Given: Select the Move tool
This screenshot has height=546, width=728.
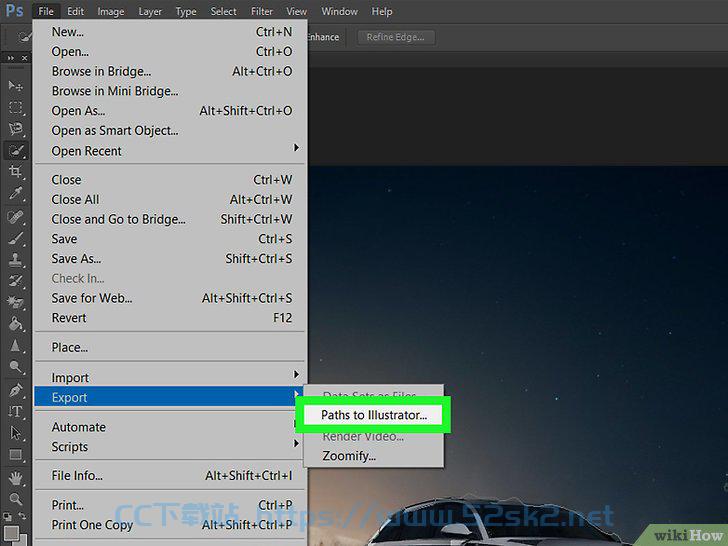Looking at the screenshot, I should 15,86.
